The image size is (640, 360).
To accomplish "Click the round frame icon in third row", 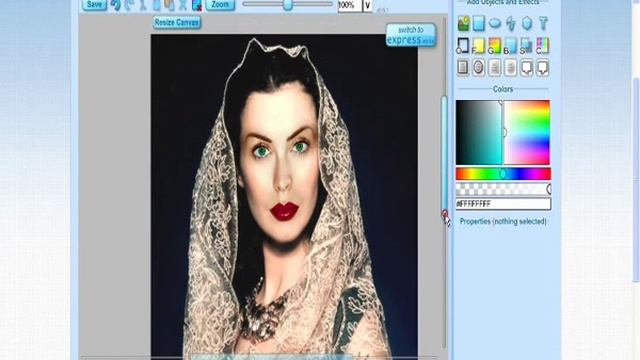I will (x=478, y=68).
